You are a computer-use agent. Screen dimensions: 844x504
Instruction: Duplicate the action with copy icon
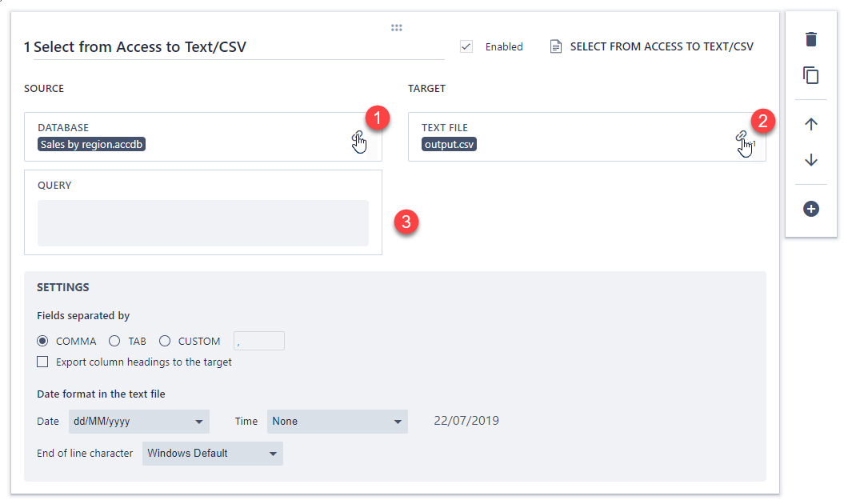coord(811,75)
